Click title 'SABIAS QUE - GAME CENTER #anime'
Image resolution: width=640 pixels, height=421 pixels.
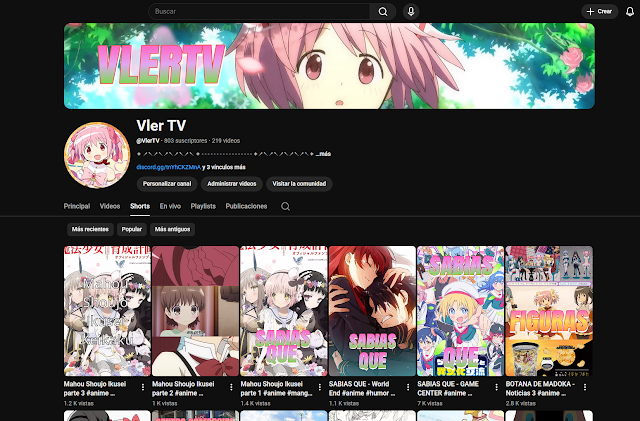click(448, 388)
